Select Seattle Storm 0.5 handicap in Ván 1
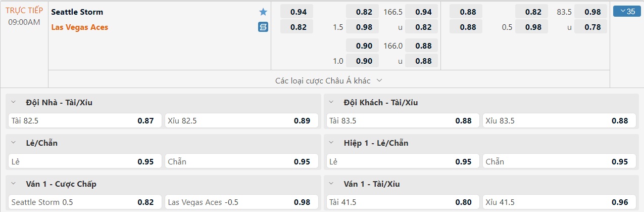 [84, 202]
